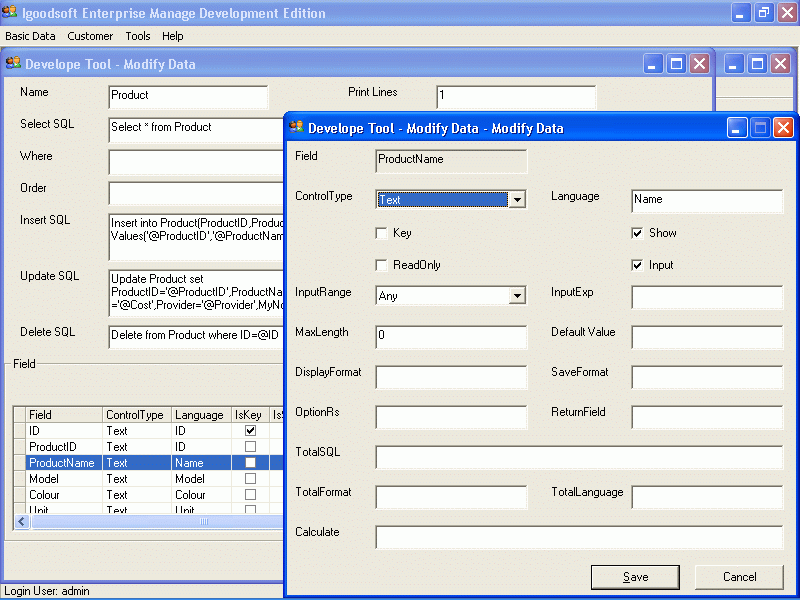Screen dimensions: 800x600
Task: Click the TotalLanguage input field
Action: coord(707,497)
